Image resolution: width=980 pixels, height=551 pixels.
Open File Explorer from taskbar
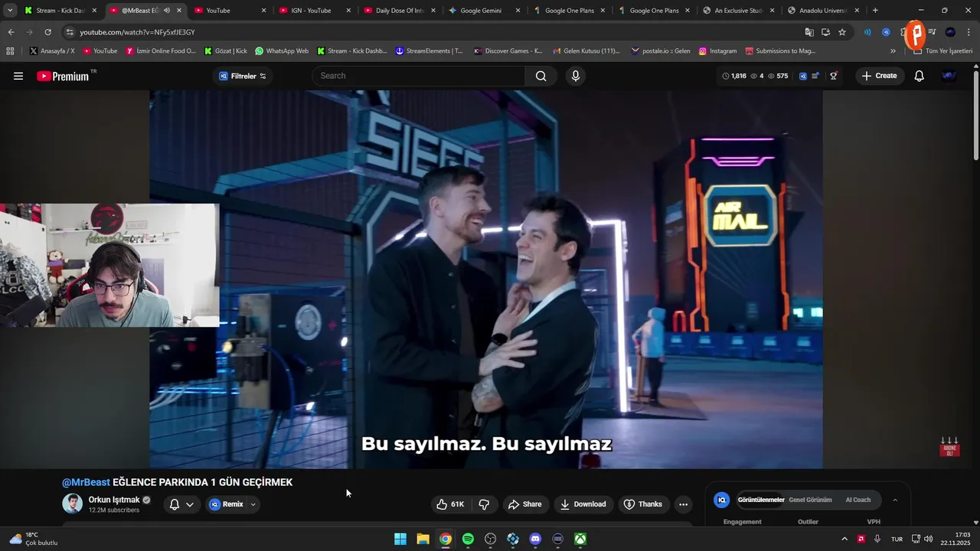click(423, 539)
